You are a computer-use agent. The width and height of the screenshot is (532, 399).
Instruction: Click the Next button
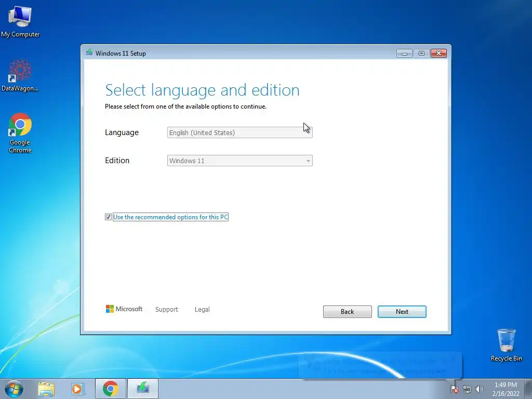(402, 312)
